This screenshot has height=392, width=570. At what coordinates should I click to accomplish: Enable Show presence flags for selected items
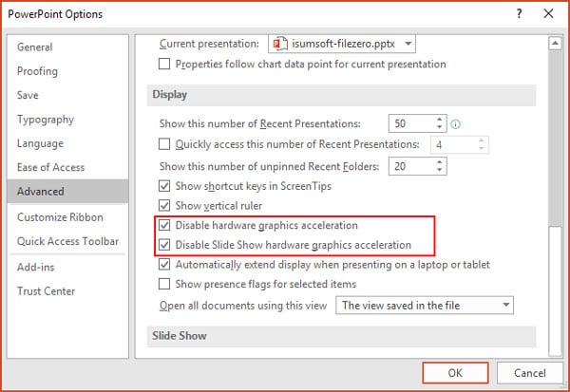pyautogui.click(x=164, y=284)
